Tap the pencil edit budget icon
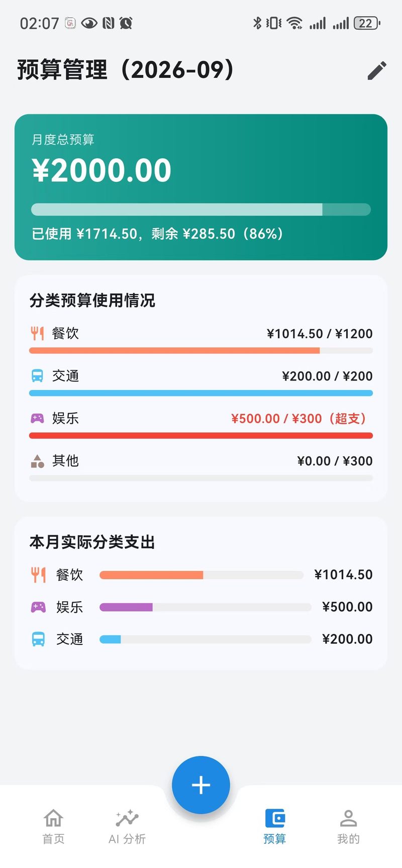 click(377, 70)
